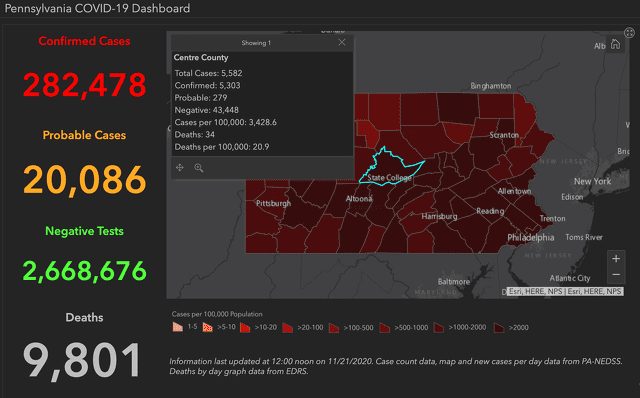Click the Baltimore label on map
Image resolution: width=640 pixels, height=398 pixels.
tap(453, 282)
